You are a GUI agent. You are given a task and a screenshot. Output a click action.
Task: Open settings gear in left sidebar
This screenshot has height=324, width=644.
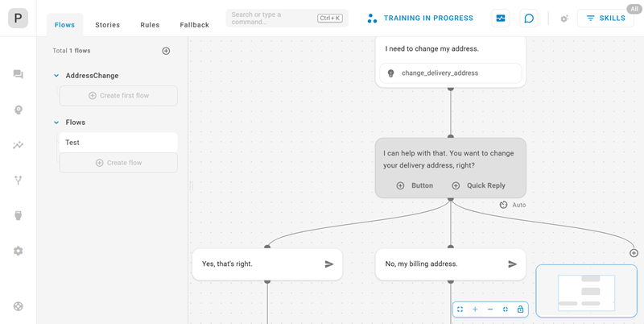(x=18, y=251)
